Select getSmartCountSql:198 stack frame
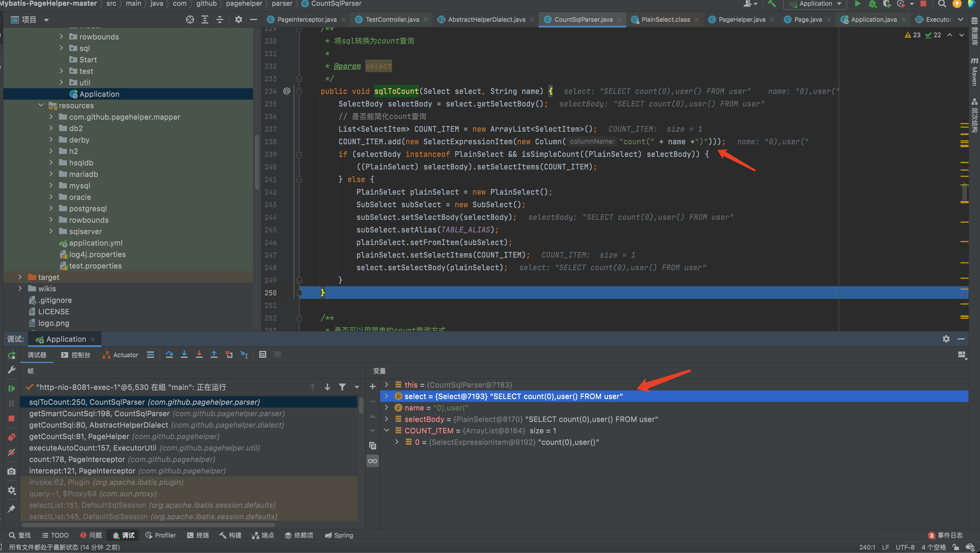The height and width of the screenshot is (553, 980). coord(99,413)
